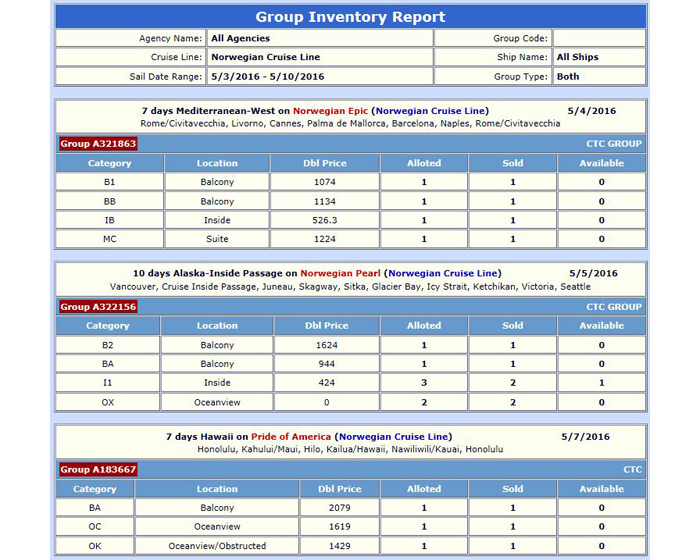Click Available header in Group A321863 table
The width and height of the screenshot is (700, 560).
(601, 163)
